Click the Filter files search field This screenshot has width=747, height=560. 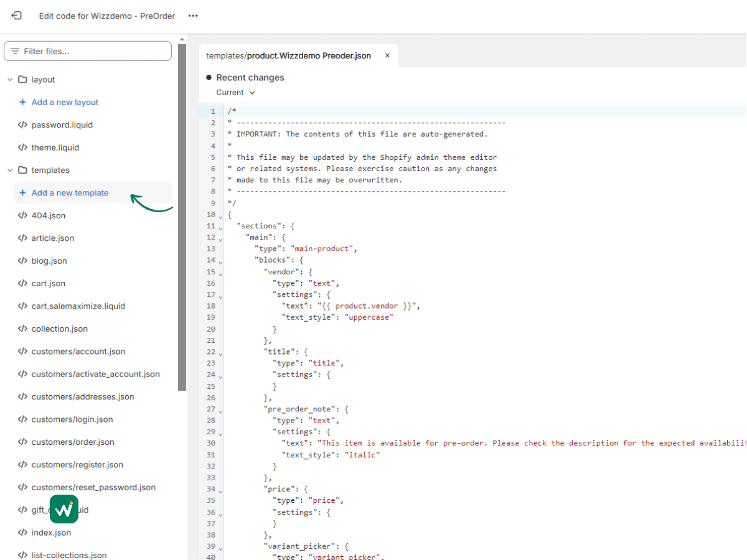tap(88, 51)
